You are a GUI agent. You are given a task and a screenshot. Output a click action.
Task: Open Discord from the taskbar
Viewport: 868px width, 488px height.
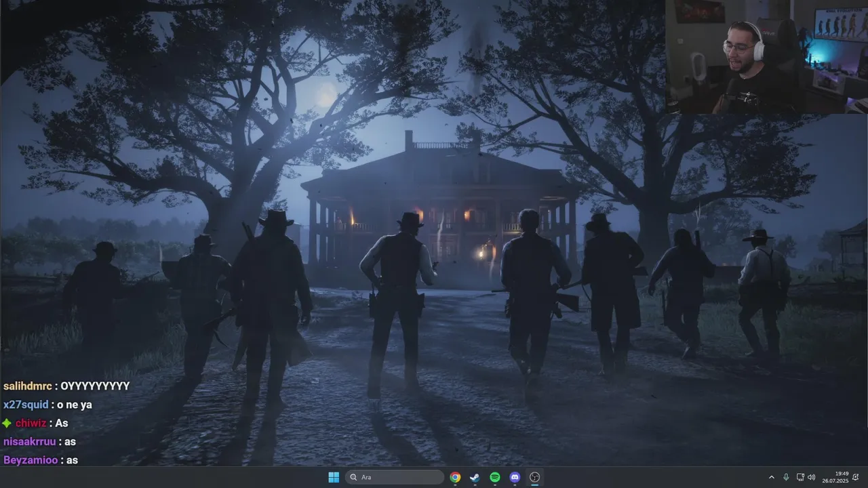(515, 477)
